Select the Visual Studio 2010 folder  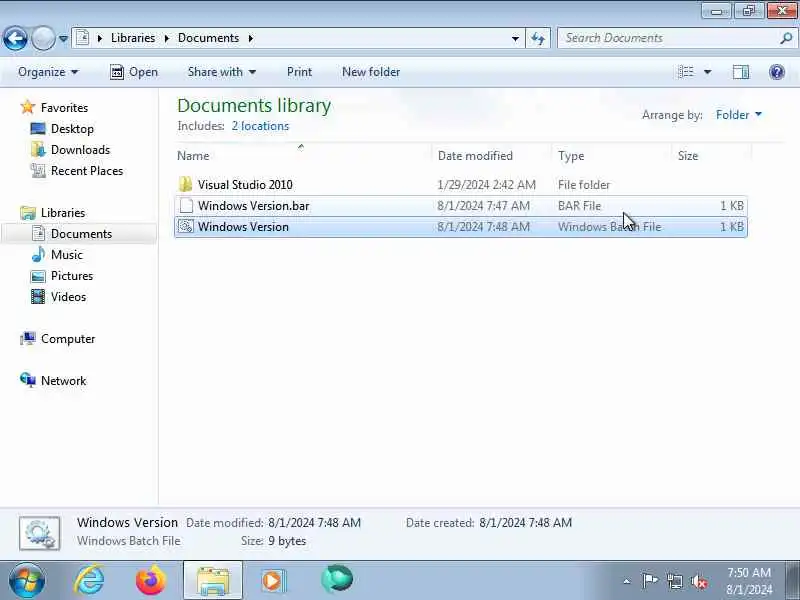(x=245, y=185)
